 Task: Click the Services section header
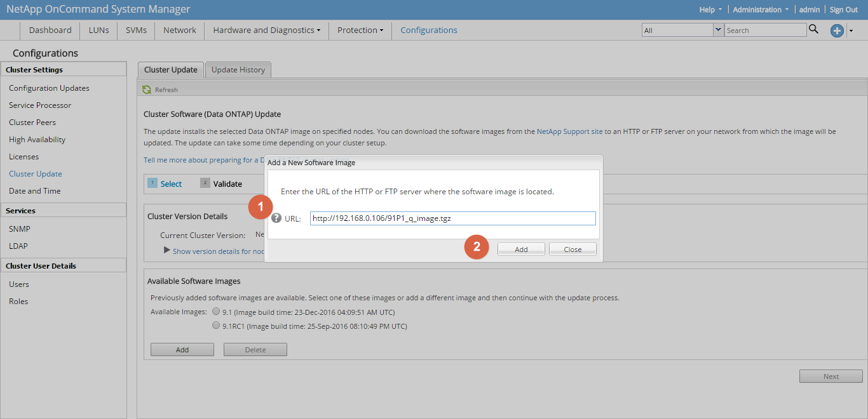pos(64,211)
